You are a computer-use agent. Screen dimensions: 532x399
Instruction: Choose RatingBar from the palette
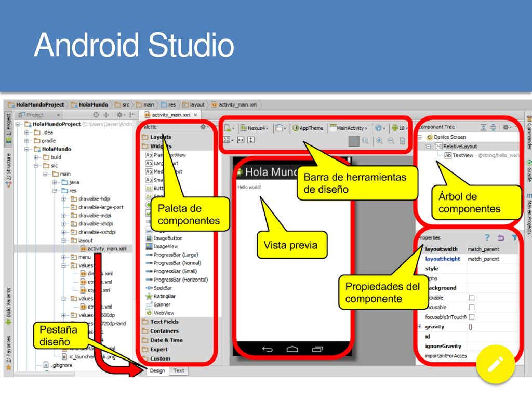coord(161,296)
